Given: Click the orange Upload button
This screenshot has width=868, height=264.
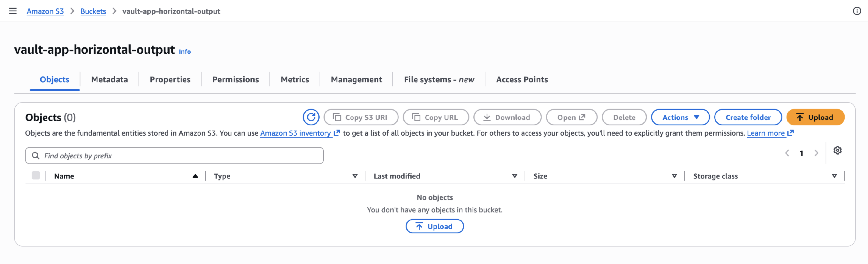Looking at the screenshot, I should click(815, 117).
